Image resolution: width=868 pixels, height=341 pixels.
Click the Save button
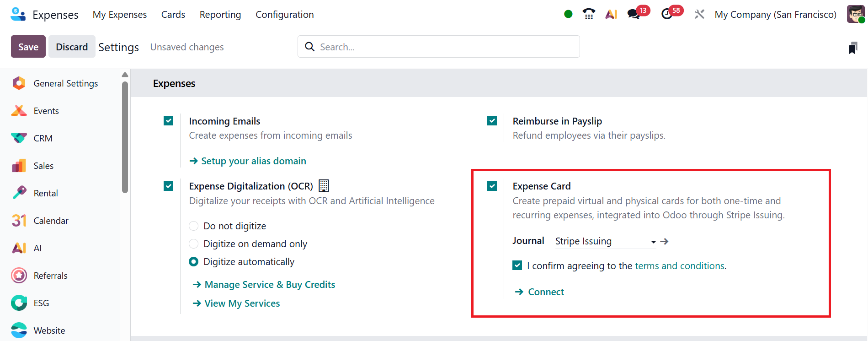[x=28, y=47]
